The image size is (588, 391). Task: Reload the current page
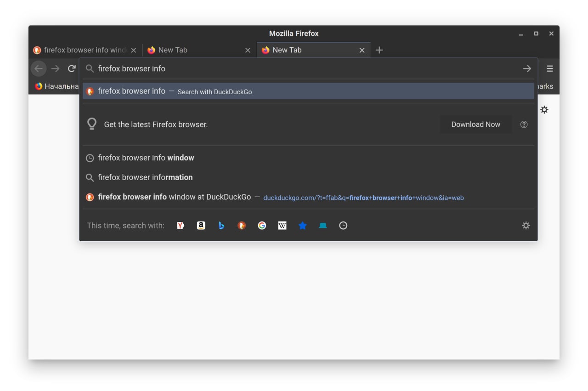coord(72,68)
